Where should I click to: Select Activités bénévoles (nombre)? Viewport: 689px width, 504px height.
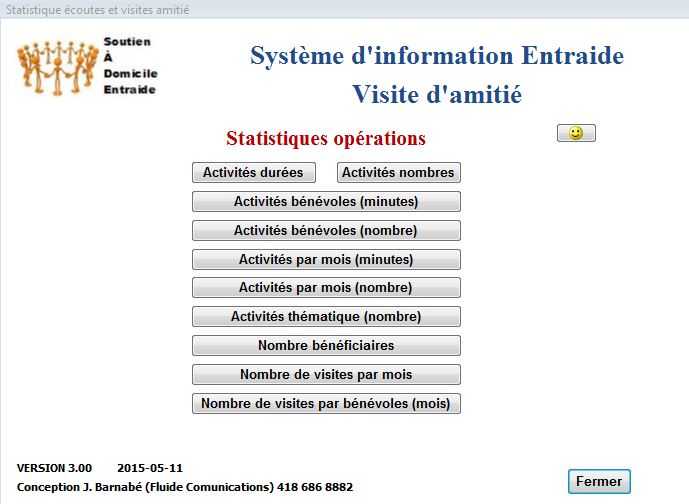[326, 230]
